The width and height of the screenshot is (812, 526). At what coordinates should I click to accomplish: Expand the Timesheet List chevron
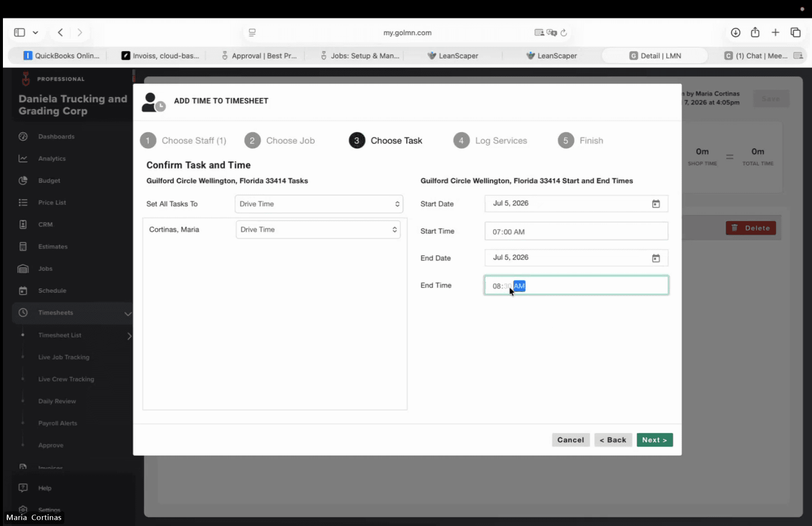(x=129, y=336)
